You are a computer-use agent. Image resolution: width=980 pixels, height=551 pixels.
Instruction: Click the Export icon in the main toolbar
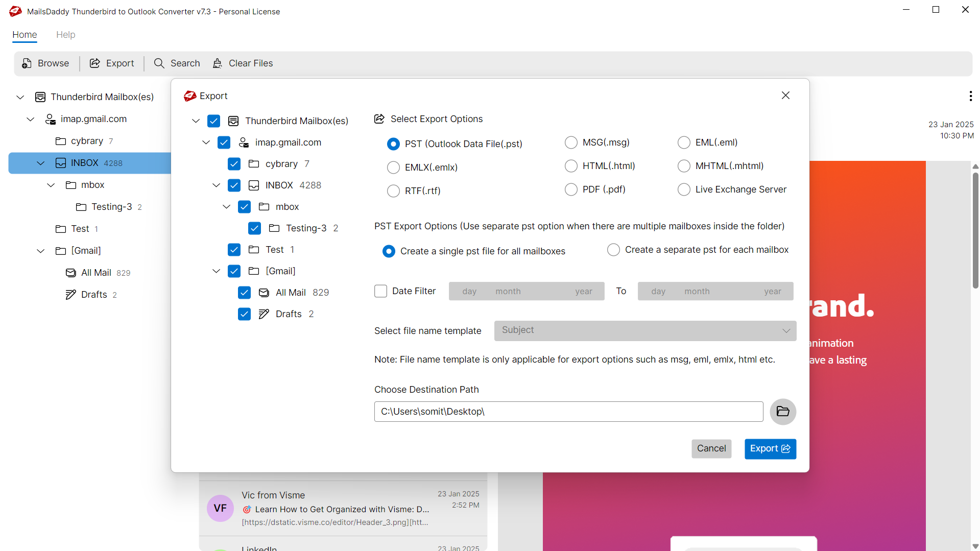tap(95, 63)
